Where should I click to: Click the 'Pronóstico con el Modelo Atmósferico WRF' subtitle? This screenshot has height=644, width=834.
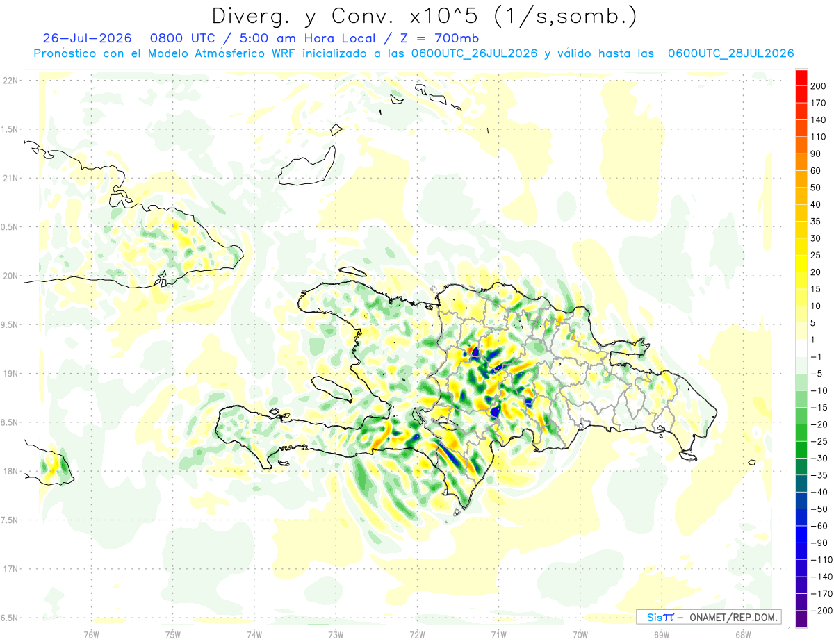165,53
